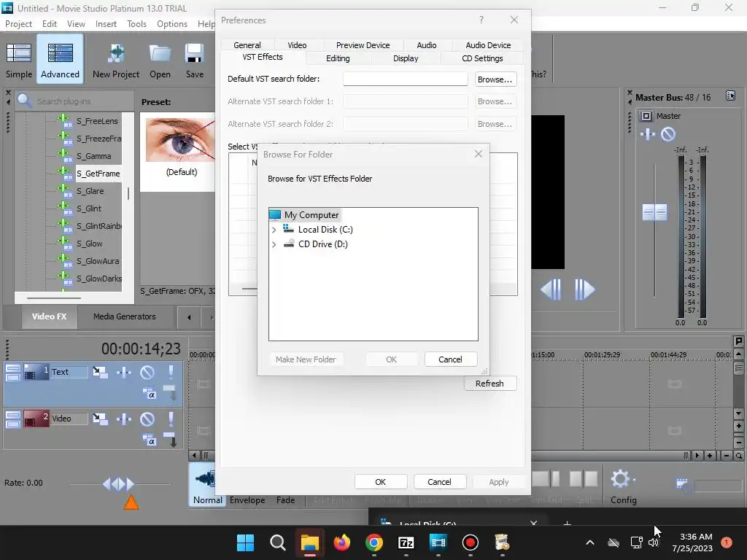Open the Insert menu
The height and width of the screenshot is (560, 747).
pos(106,24)
